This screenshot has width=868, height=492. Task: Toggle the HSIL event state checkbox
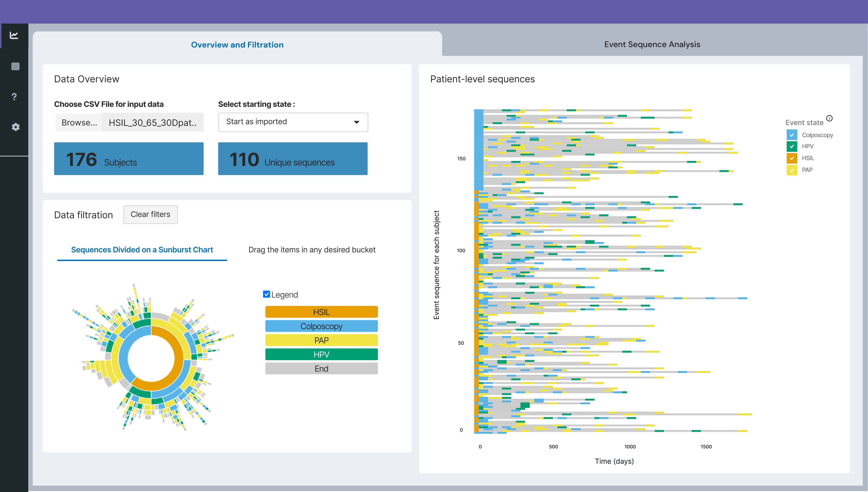[792, 158]
